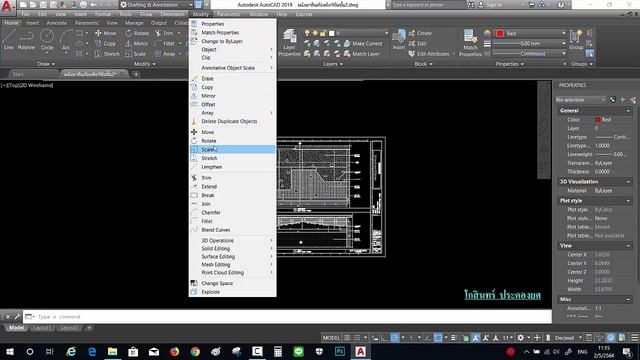This screenshot has height=360, width=640.
Task: Click the viewport controls Top 2D Wireframe label
Action: [x=27, y=85]
